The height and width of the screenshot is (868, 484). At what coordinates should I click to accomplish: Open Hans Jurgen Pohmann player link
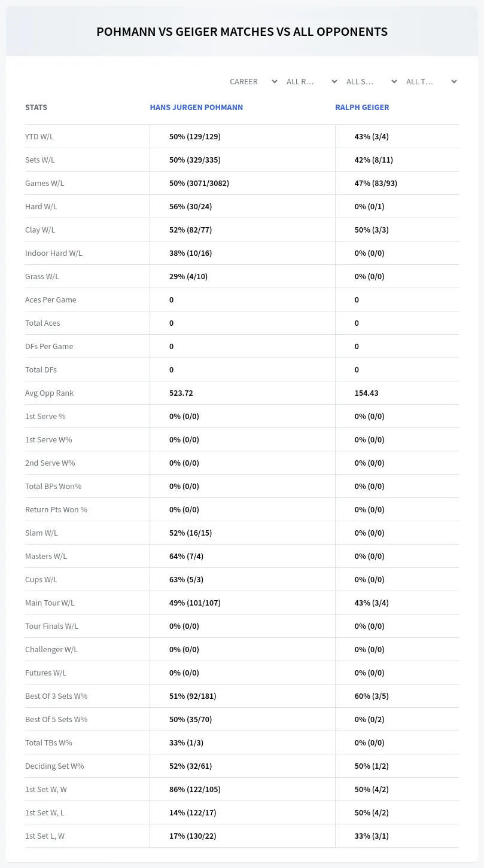(x=196, y=108)
